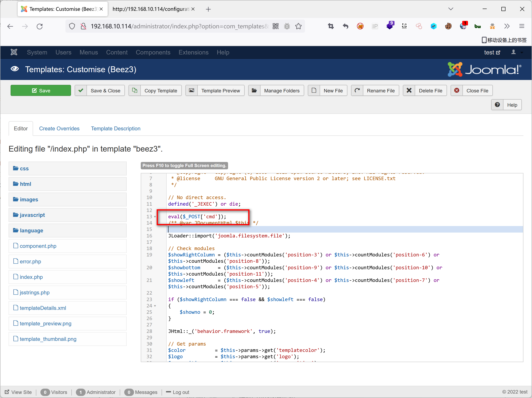Click the Joomla logo icon in admin menu
Screen dimensions: 532x398
click(14, 52)
